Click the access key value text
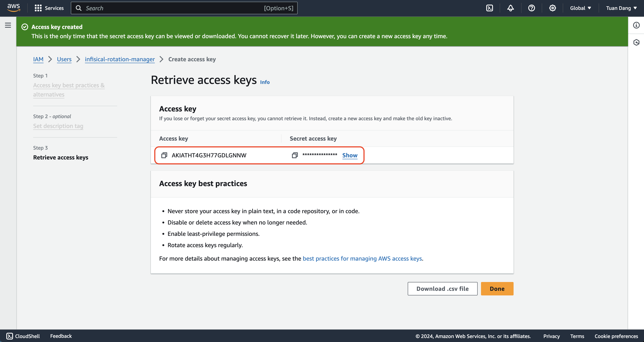This screenshot has width=644, height=342. [x=209, y=155]
